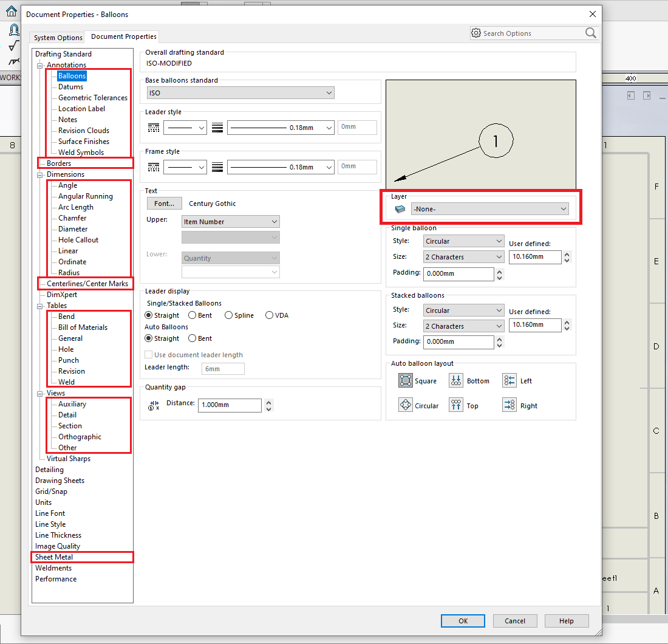Screen dimensions: 668x644
Task: Choose the Left auto balloon layout icon
Action: (510, 381)
